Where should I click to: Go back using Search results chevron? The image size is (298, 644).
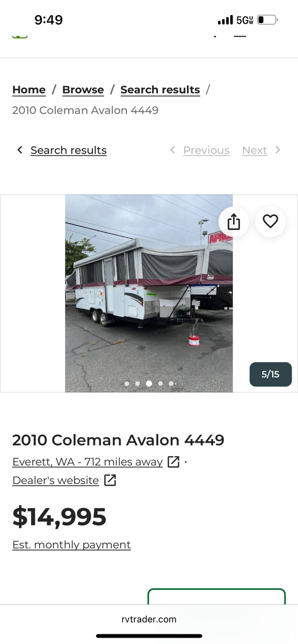[20, 150]
